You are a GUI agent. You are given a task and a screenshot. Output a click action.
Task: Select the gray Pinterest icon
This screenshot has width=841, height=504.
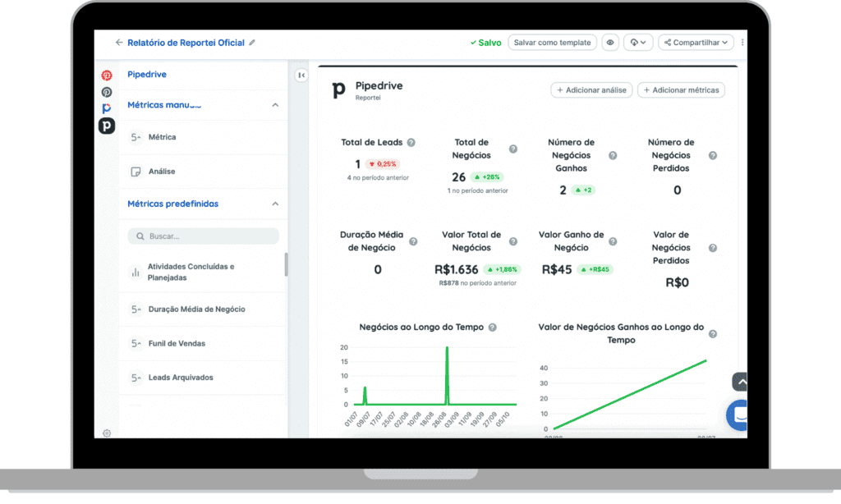106,92
